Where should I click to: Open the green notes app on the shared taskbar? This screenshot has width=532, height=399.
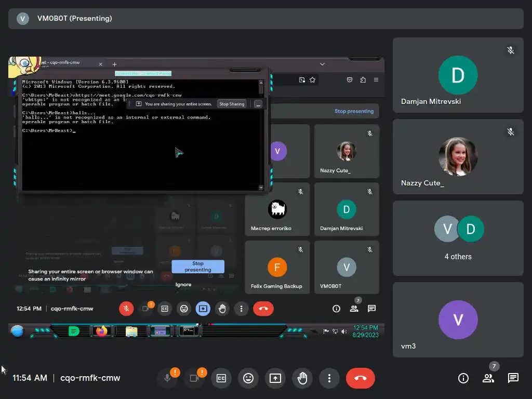click(x=74, y=331)
